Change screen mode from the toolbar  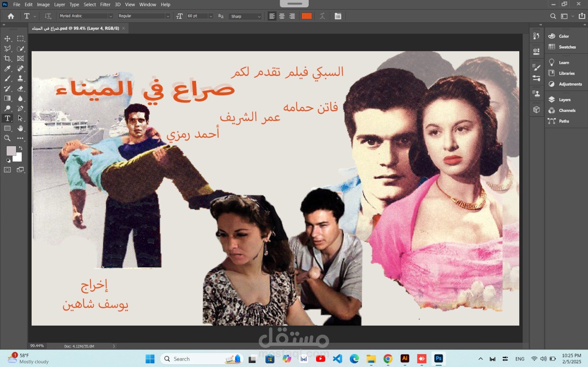(21, 170)
